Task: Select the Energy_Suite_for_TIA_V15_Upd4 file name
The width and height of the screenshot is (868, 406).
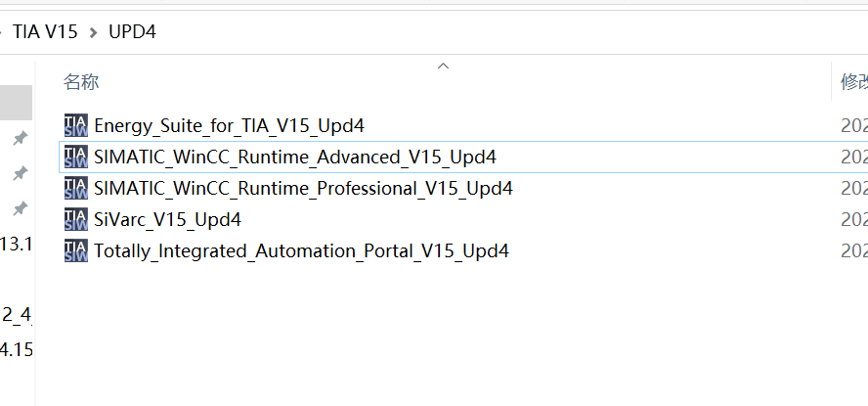Action: pos(229,125)
